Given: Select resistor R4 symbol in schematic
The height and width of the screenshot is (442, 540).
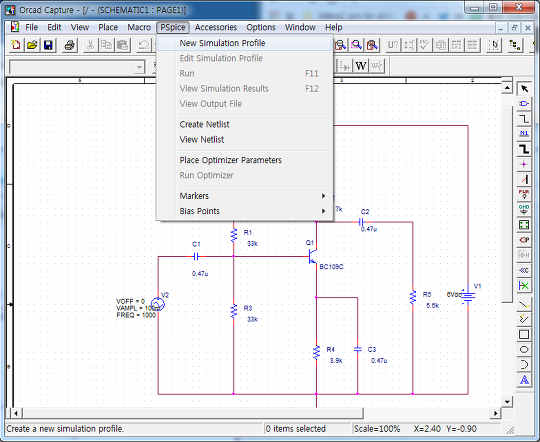Looking at the screenshot, I should click(316, 353).
